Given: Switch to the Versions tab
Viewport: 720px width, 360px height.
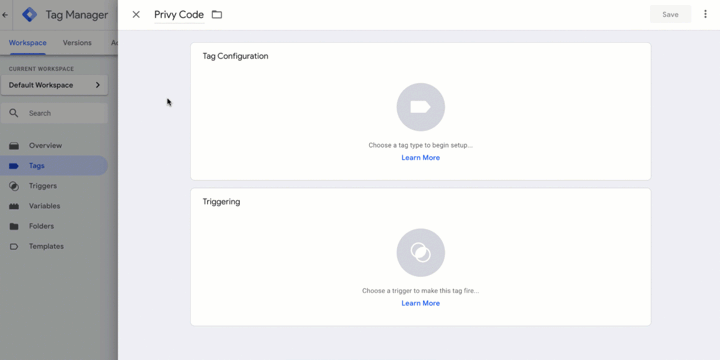Looking at the screenshot, I should [77, 43].
